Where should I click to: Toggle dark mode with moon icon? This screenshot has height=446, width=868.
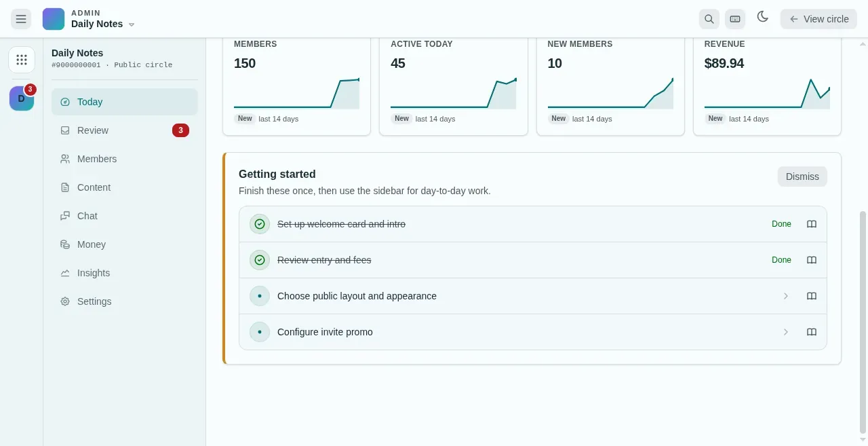[x=763, y=17]
